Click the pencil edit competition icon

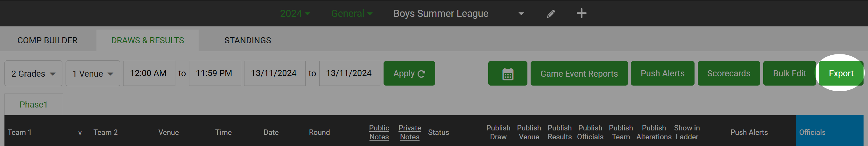pyautogui.click(x=551, y=14)
